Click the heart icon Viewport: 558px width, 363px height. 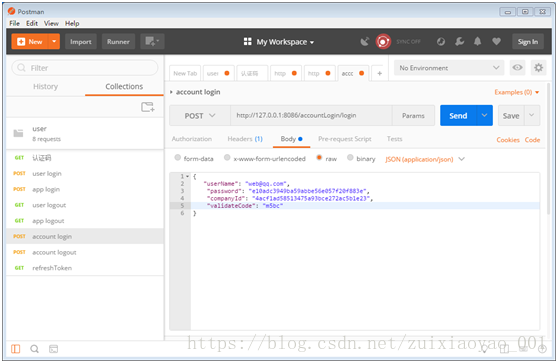pos(496,42)
